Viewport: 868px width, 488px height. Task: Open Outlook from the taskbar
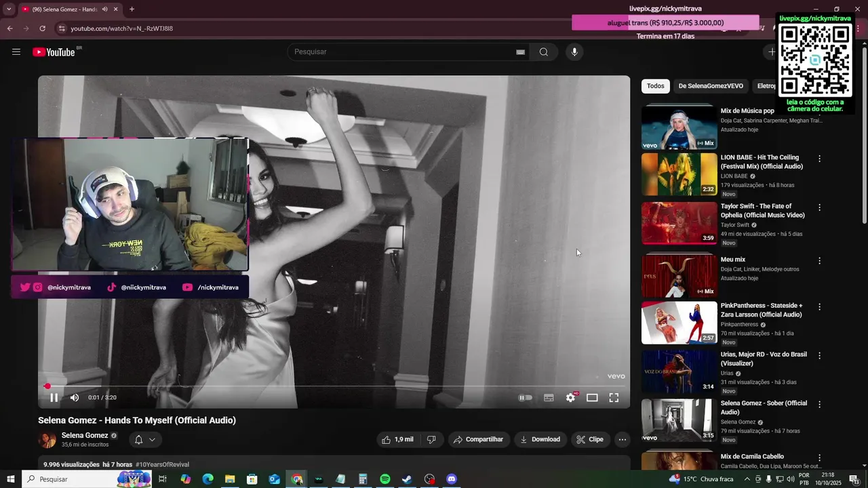pos(274,479)
